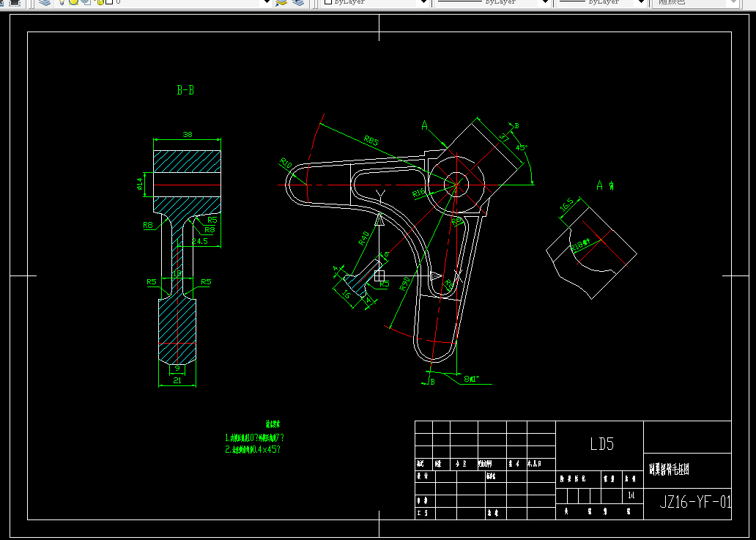Select the ø14 diameter dimension

(x=140, y=184)
